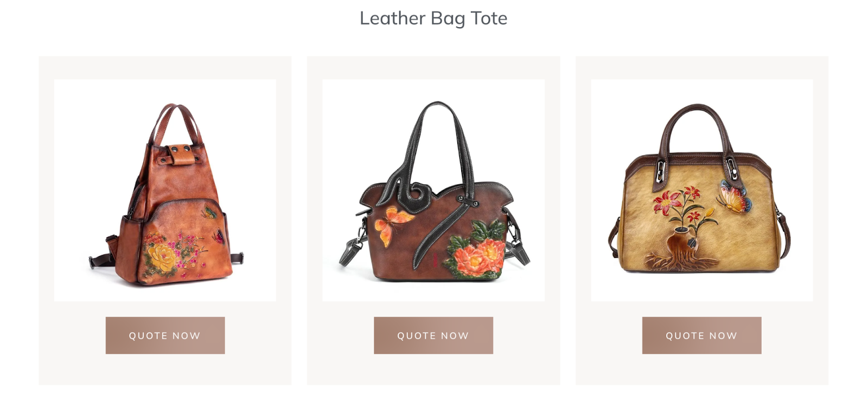Click Quote Now below the tan handbag
Screen dimensions: 868x419
701,335
